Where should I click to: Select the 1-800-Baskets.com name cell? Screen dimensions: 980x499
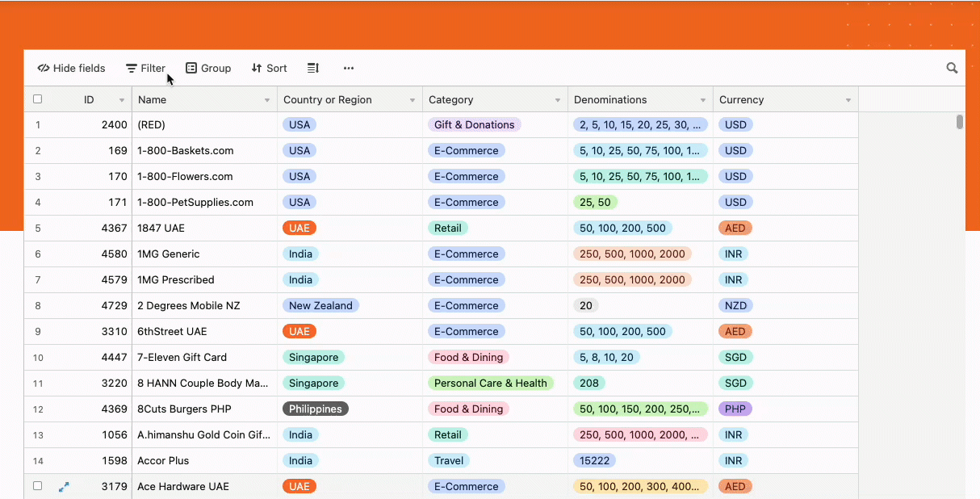(204, 151)
